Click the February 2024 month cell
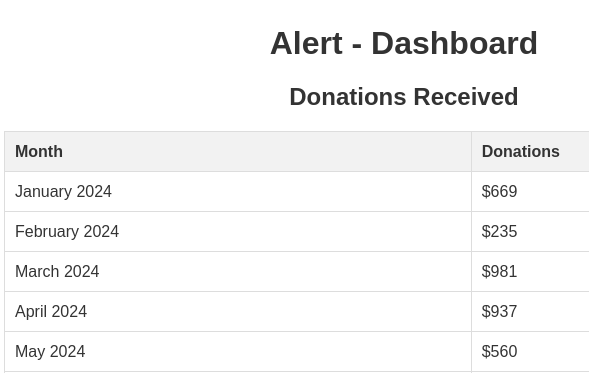Image resolution: width=589 pixels, height=373 pixels. (x=238, y=231)
